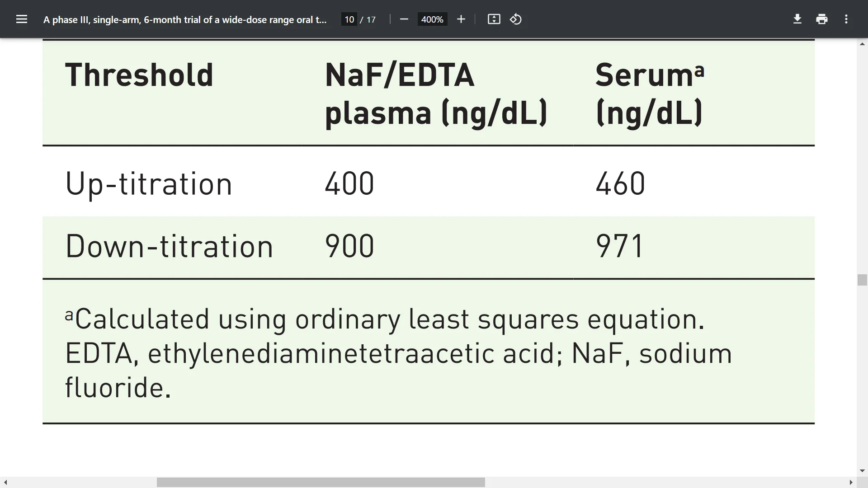Click the vertical scrollbar up arrow

(862, 44)
